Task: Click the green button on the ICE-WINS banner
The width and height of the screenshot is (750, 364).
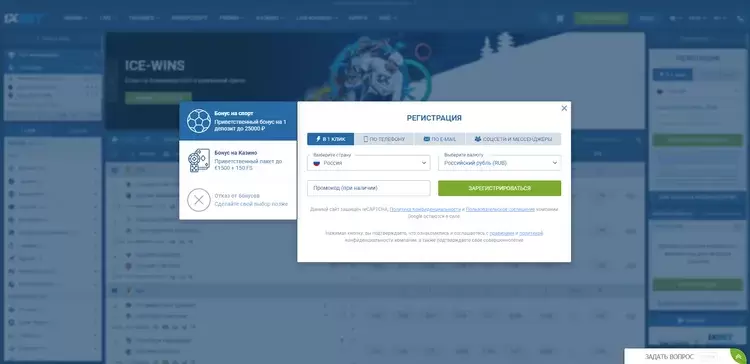Action: pyautogui.click(x=158, y=98)
